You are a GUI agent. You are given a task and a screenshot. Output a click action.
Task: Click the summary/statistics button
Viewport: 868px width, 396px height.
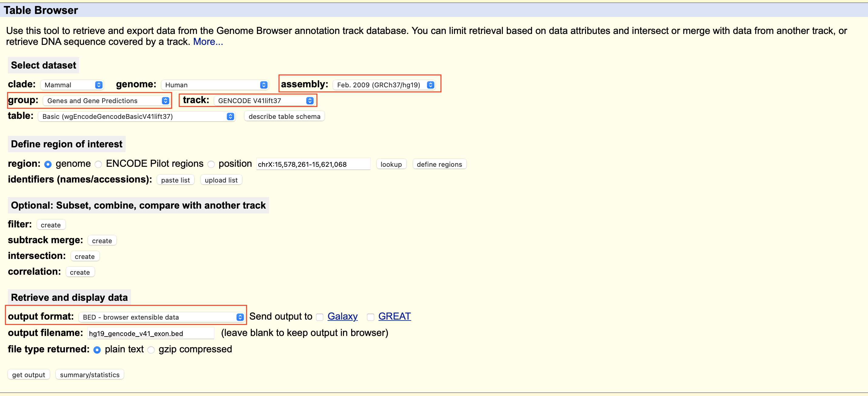(x=89, y=374)
